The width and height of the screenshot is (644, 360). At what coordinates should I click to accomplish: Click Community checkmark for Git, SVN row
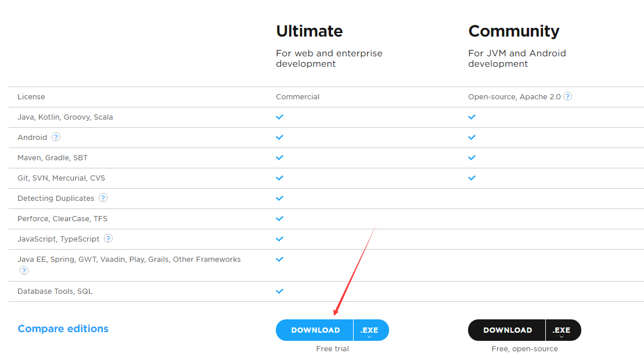[x=472, y=178]
